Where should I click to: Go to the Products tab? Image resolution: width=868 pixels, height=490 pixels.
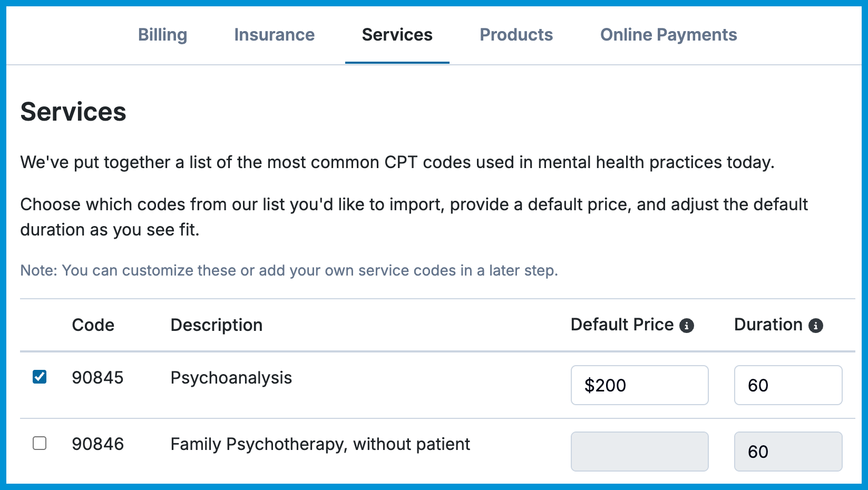[x=516, y=35]
